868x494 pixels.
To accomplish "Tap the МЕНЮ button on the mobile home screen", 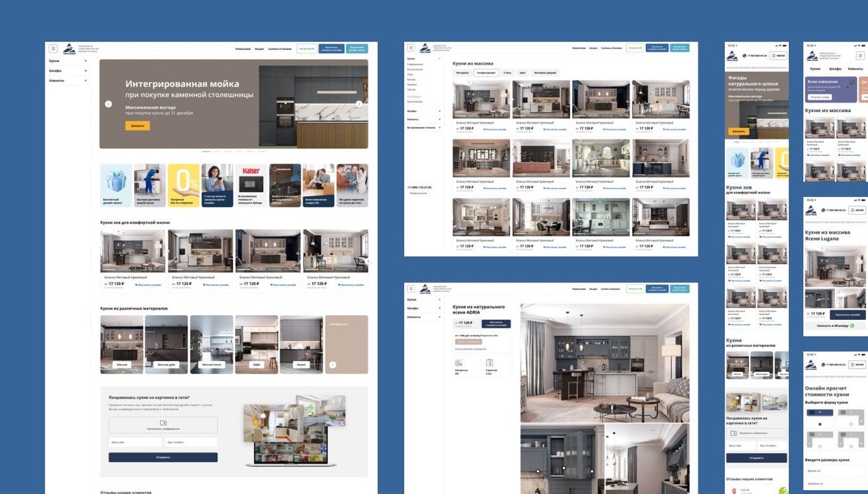I will tap(778, 56).
